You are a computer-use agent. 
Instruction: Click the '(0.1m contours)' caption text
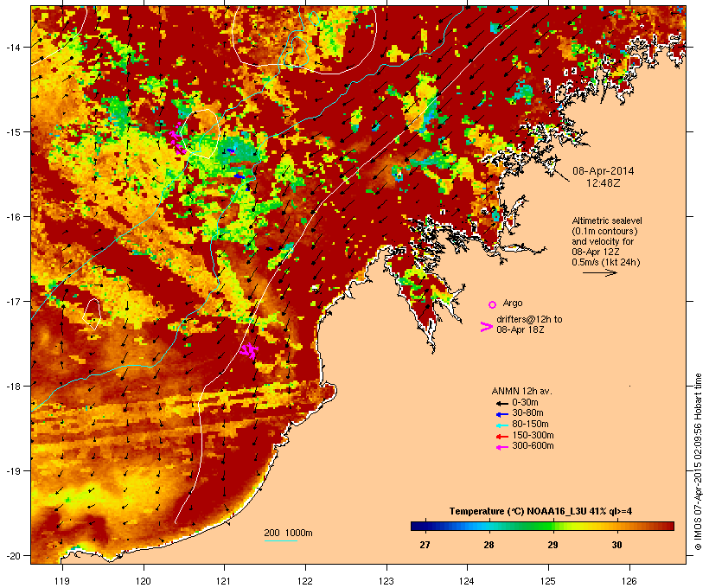pyautogui.click(x=604, y=231)
